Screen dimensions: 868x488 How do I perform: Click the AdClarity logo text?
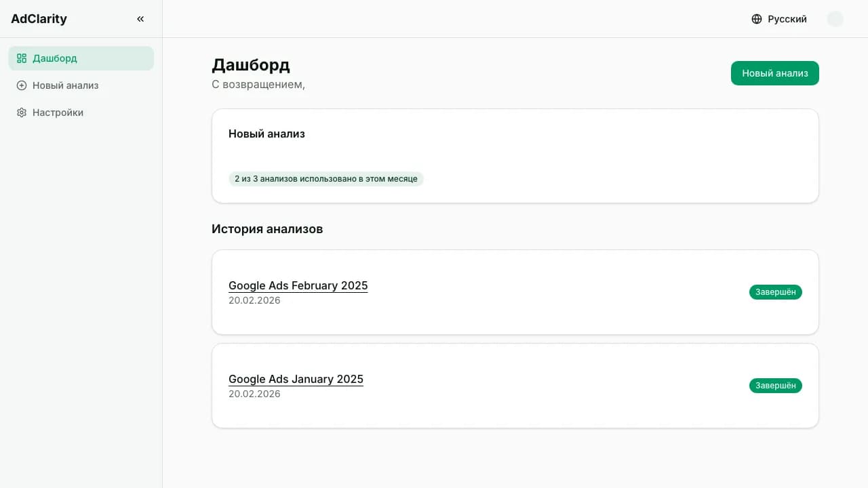pyautogui.click(x=39, y=18)
